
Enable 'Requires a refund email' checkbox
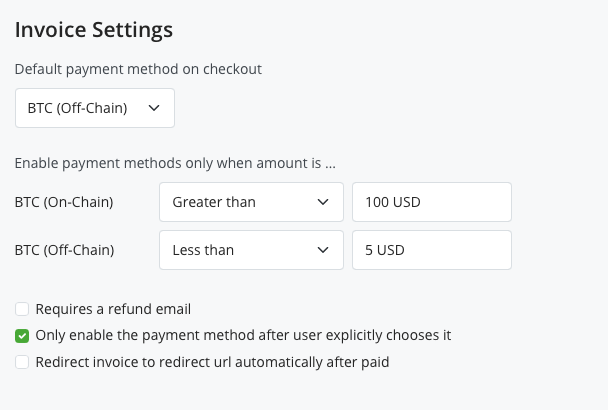[22, 309]
